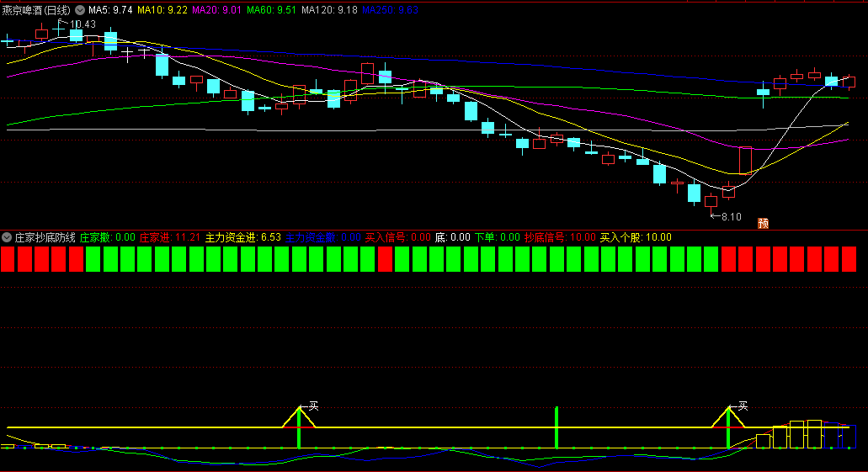Image resolution: width=868 pixels, height=472 pixels.
Task: Click the 10.43 high price marker
Action: click(x=82, y=24)
